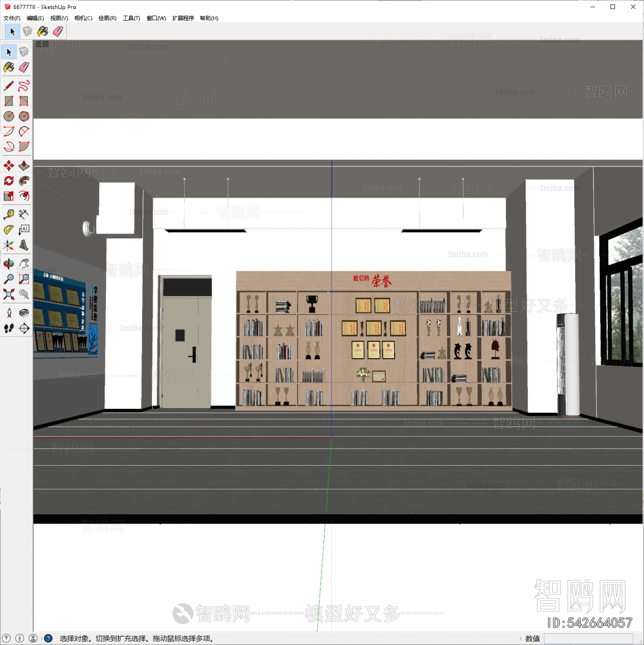Open the Instructor help icon in status bar

coord(48,638)
